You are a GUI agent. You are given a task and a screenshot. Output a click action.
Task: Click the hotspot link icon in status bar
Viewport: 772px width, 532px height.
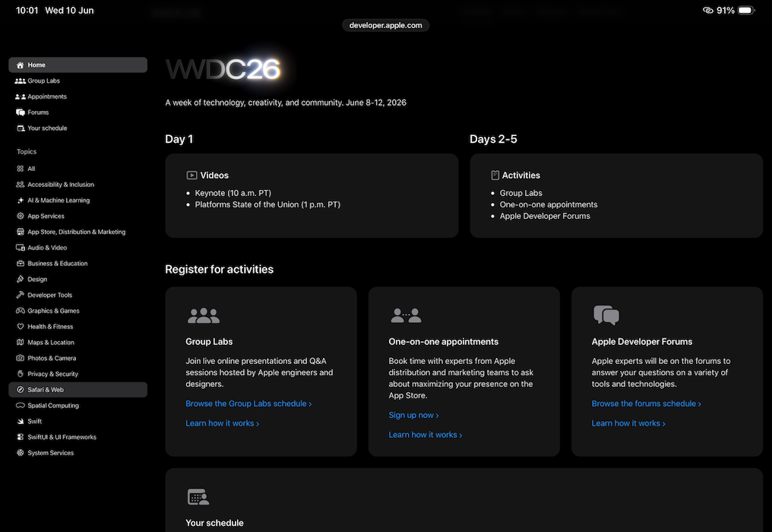click(708, 11)
